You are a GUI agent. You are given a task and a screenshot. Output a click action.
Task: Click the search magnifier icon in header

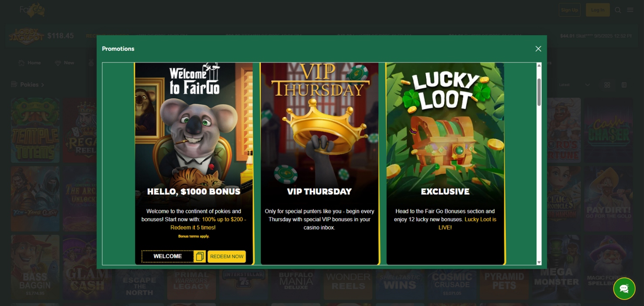tap(618, 10)
